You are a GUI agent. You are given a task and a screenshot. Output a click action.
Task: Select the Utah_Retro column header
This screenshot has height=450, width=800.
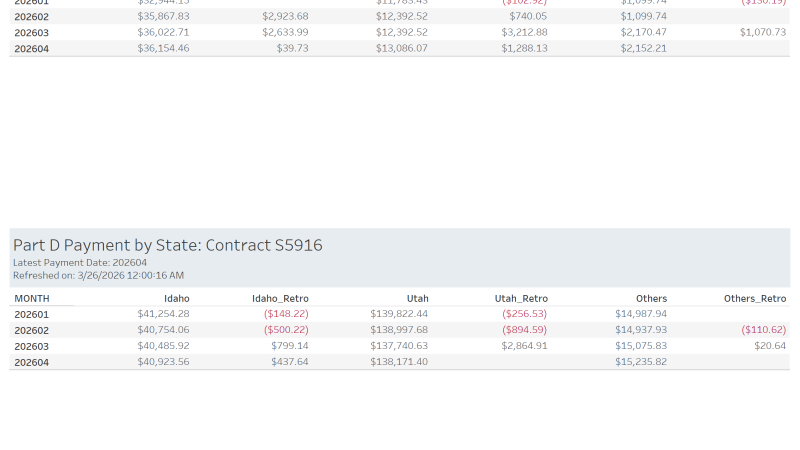(x=521, y=298)
